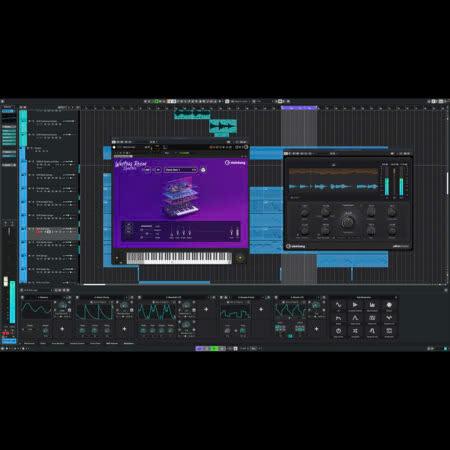The width and height of the screenshot is (450, 450).
Task: Choose the bar-chart modulator icon in the grid
Action: [372, 305]
